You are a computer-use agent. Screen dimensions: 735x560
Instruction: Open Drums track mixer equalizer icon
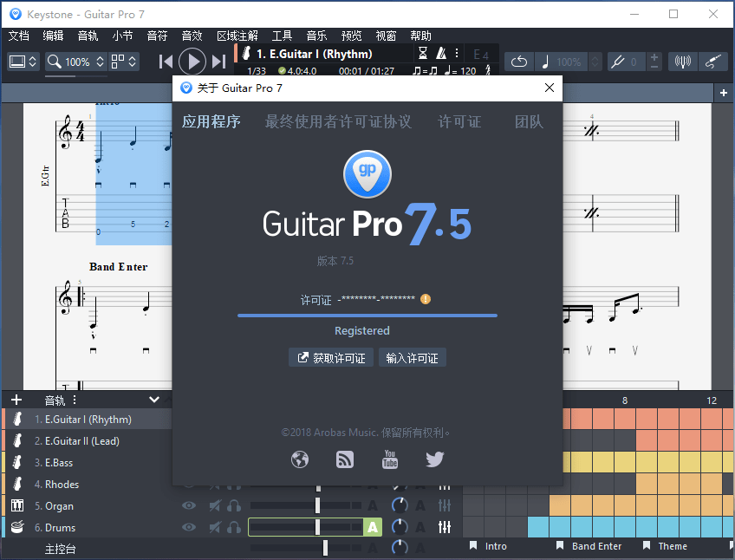click(445, 527)
